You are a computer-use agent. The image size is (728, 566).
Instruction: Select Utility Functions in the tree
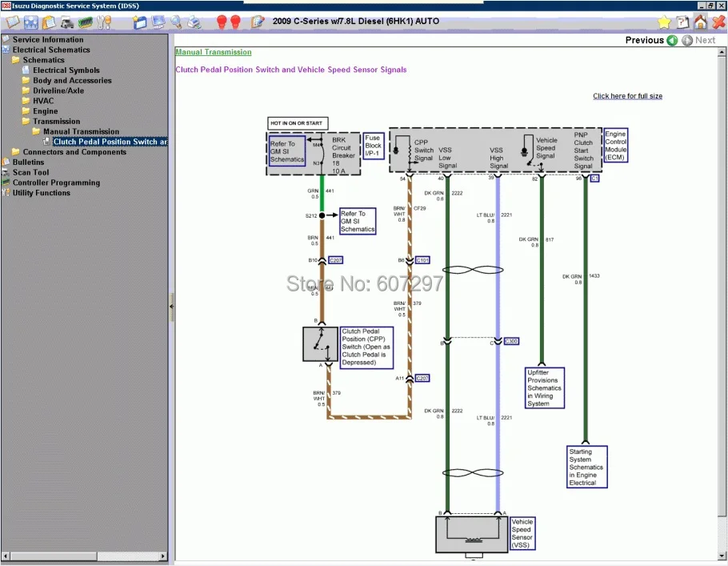coord(42,193)
